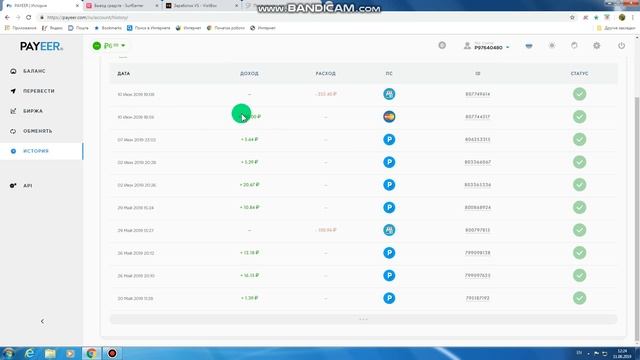Open the API sidebar item
Screen dimensions: 640x360
point(27,186)
